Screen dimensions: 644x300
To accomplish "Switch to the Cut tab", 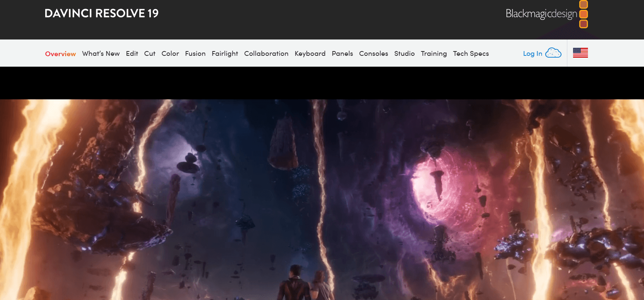I will point(150,53).
